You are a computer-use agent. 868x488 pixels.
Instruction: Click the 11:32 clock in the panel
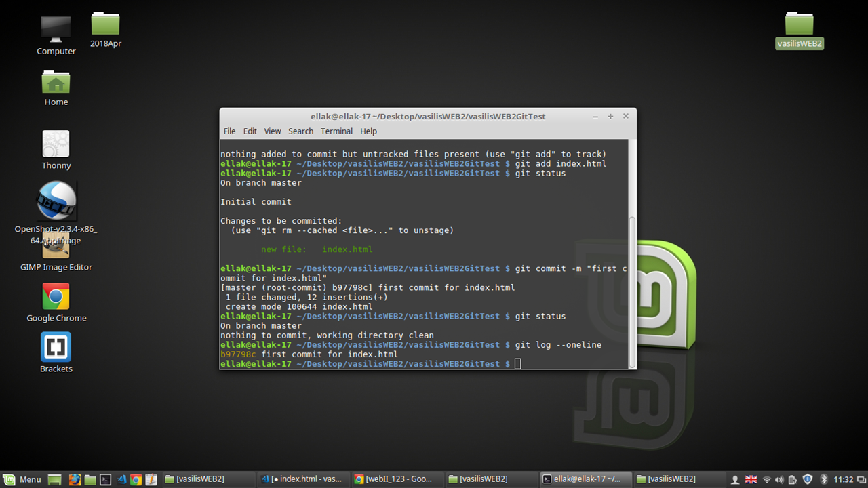point(844,479)
